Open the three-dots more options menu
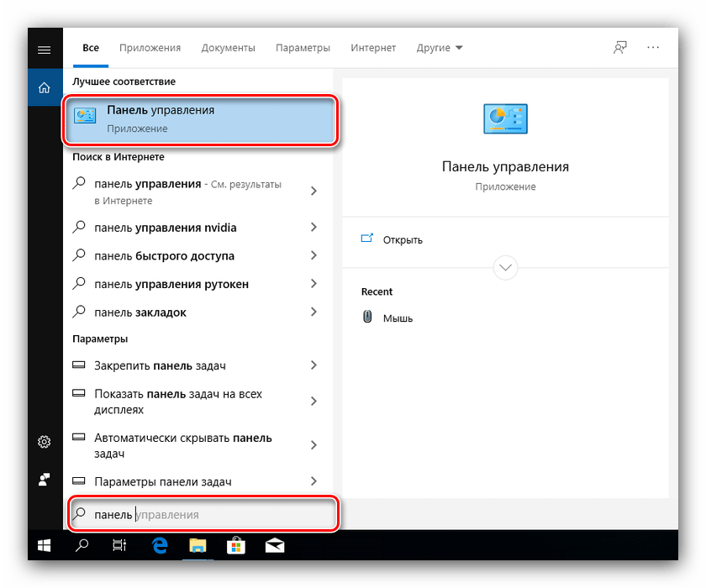The height and width of the screenshot is (588, 706). pyautogui.click(x=653, y=48)
